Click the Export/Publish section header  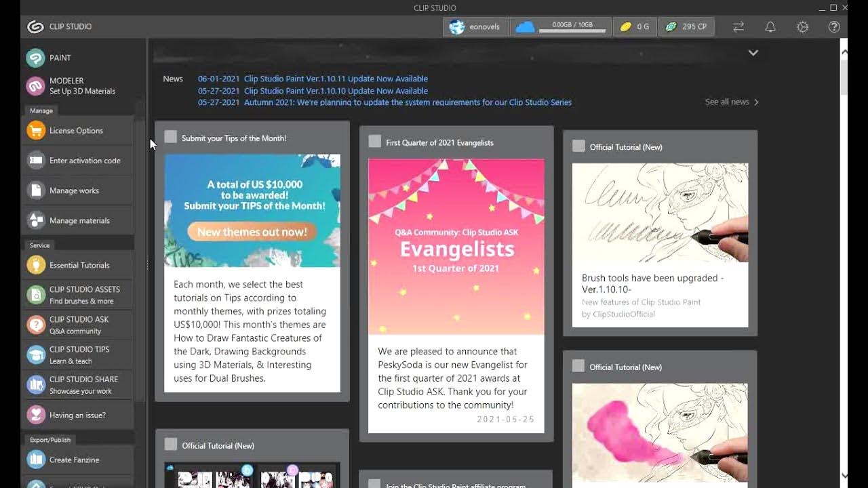click(x=50, y=440)
